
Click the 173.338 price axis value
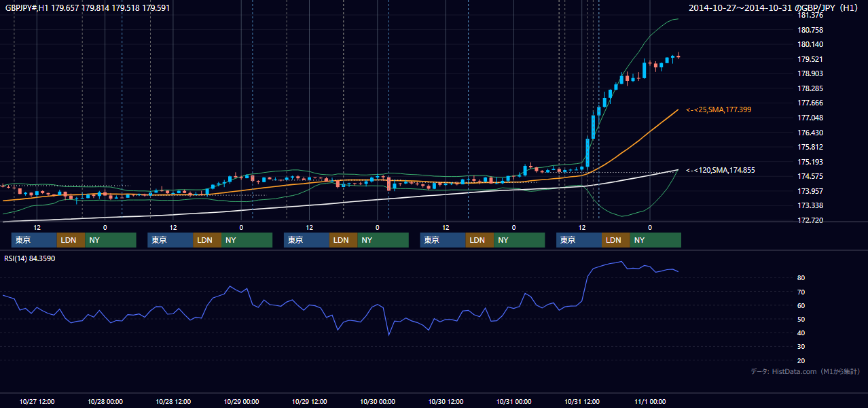tap(810, 205)
